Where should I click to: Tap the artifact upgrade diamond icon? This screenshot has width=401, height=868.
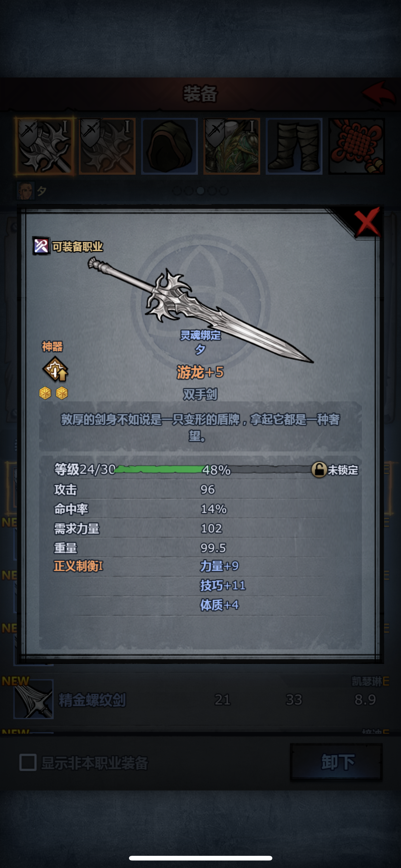pos(55,369)
